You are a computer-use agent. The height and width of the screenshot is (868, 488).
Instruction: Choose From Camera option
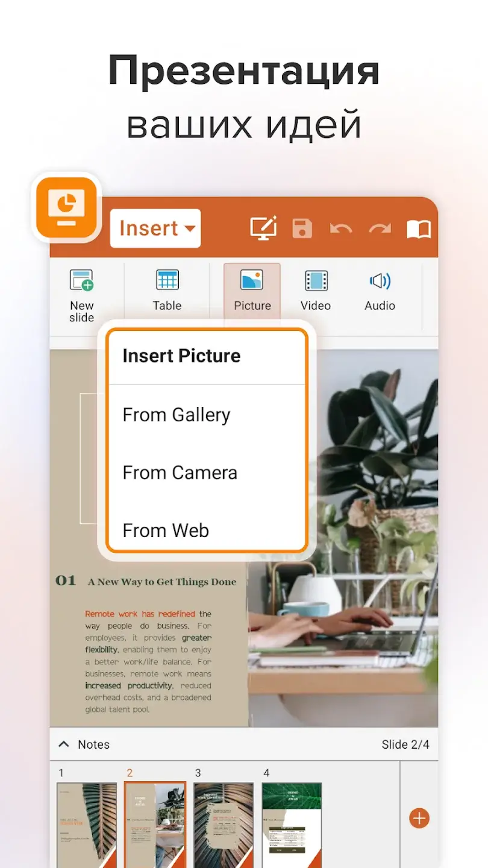[180, 473]
